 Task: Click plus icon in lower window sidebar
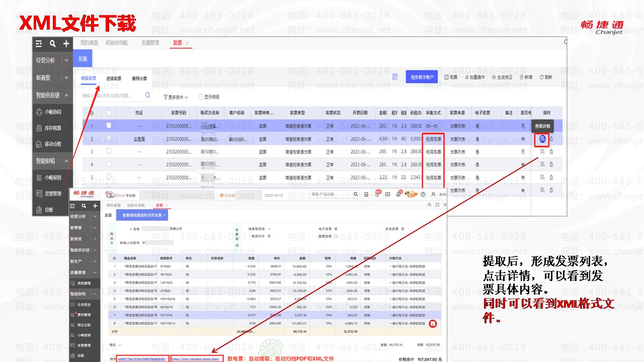(x=95, y=206)
